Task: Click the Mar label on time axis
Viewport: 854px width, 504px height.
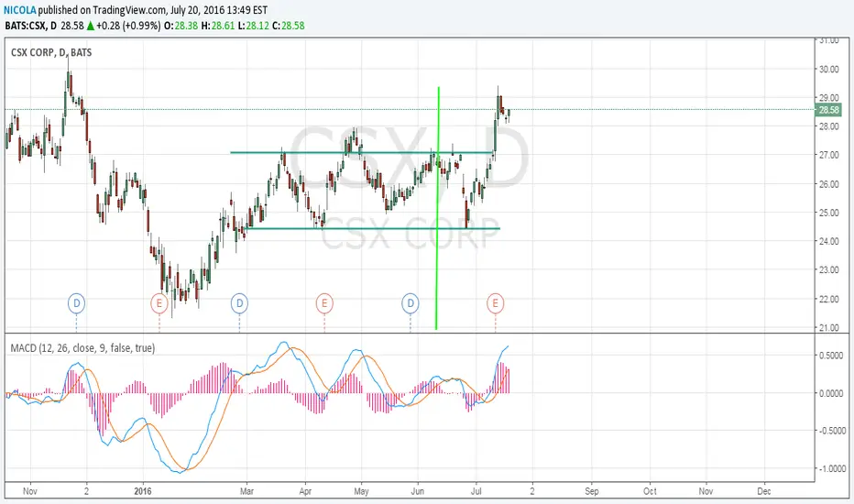Action: [x=246, y=491]
